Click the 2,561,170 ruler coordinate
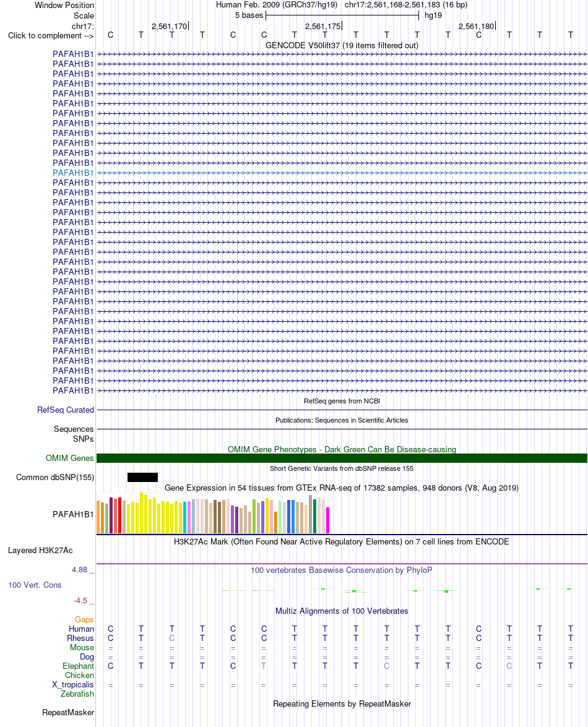The width and height of the screenshot is (588, 727). click(x=169, y=27)
